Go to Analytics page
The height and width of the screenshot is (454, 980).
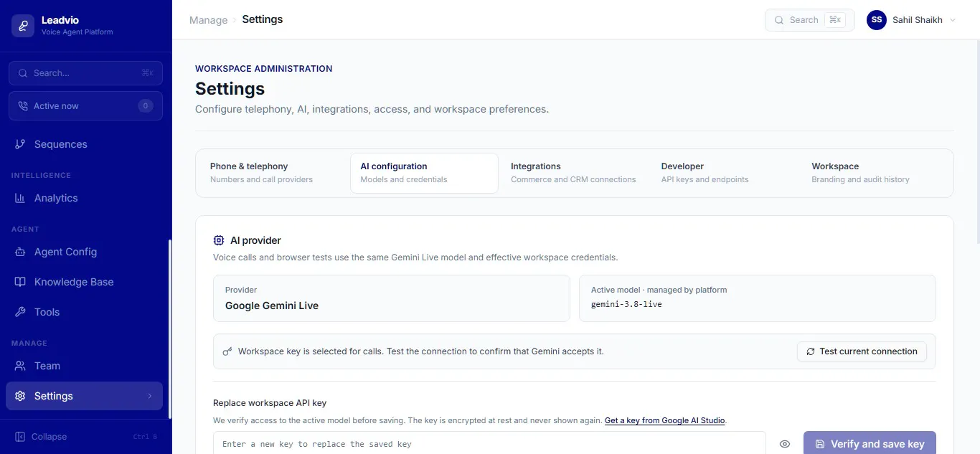[84, 198]
